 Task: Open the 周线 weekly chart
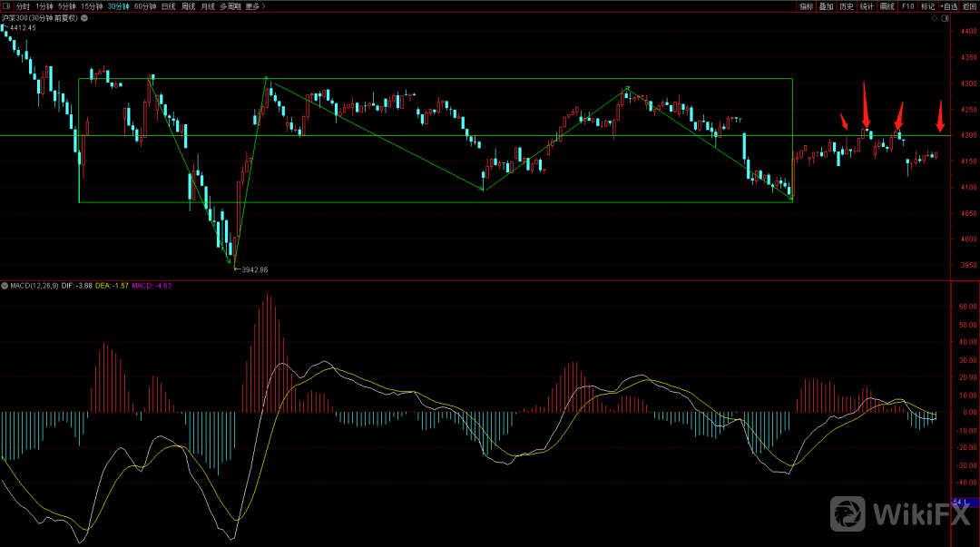(188, 6)
